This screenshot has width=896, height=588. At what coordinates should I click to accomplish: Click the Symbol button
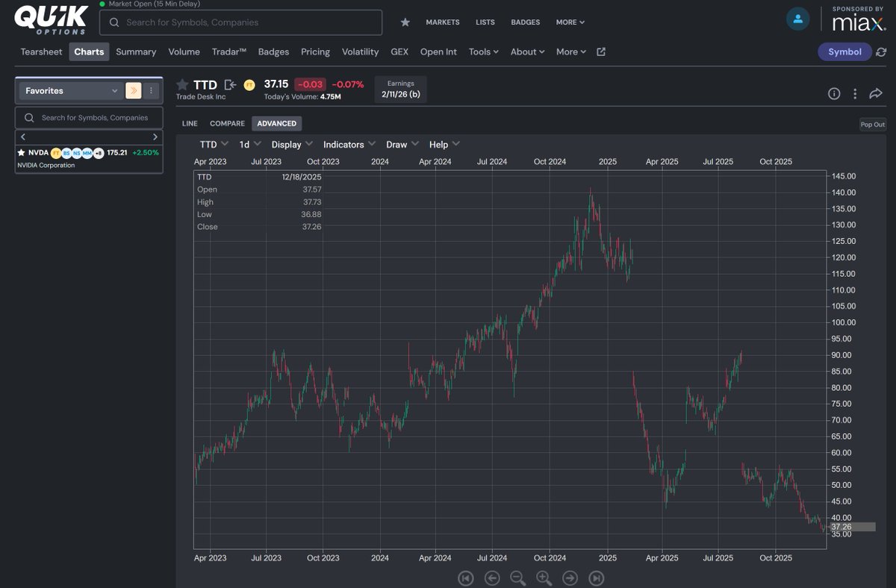[x=844, y=51]
